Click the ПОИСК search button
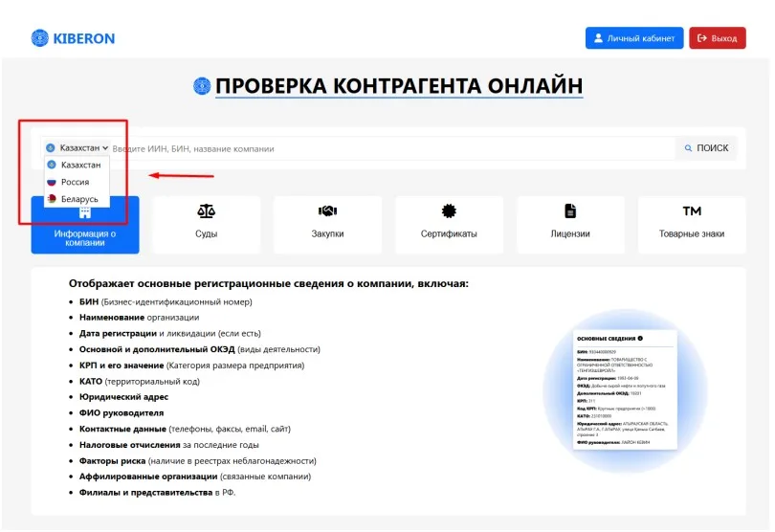The image size is (775, 532). click(706, 148)
